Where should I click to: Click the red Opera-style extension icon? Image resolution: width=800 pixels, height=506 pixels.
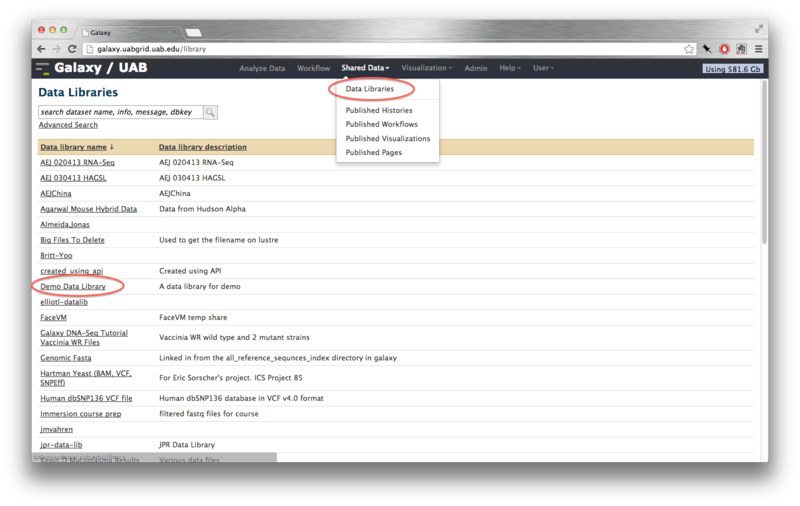tap(724, 49)
